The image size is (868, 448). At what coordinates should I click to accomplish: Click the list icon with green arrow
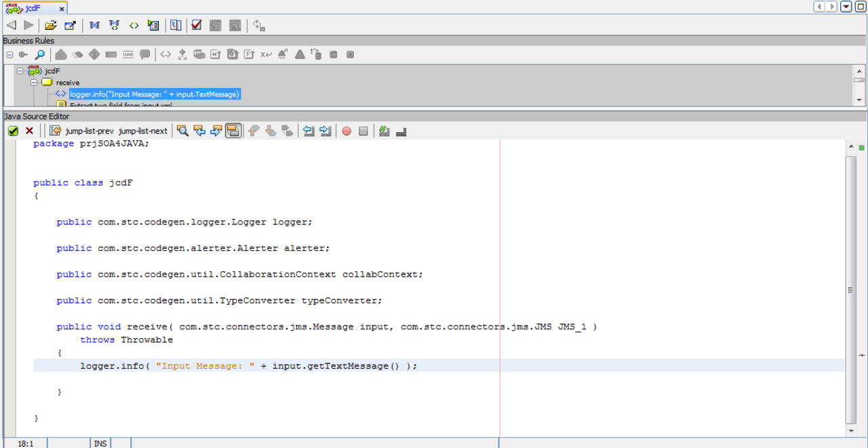153,25
